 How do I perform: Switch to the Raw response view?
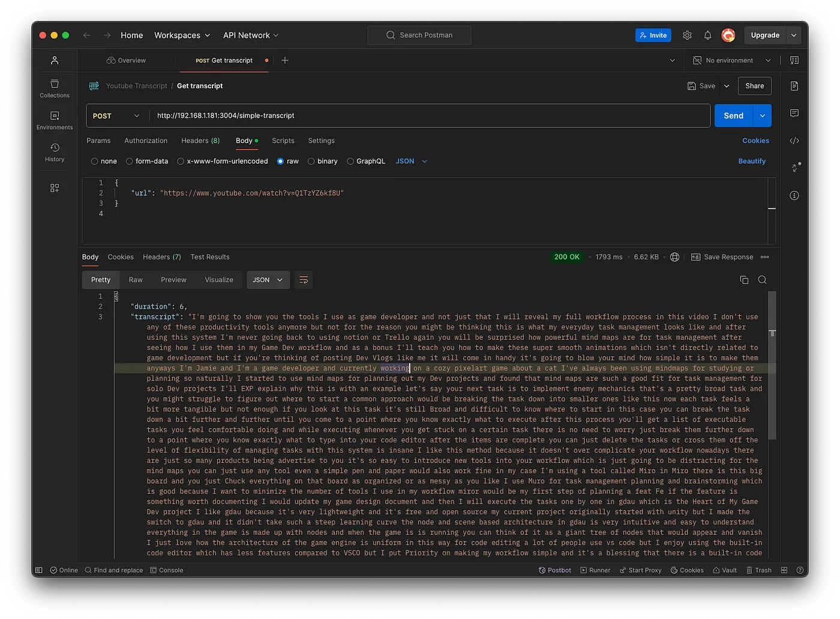(x=136, y=280)
